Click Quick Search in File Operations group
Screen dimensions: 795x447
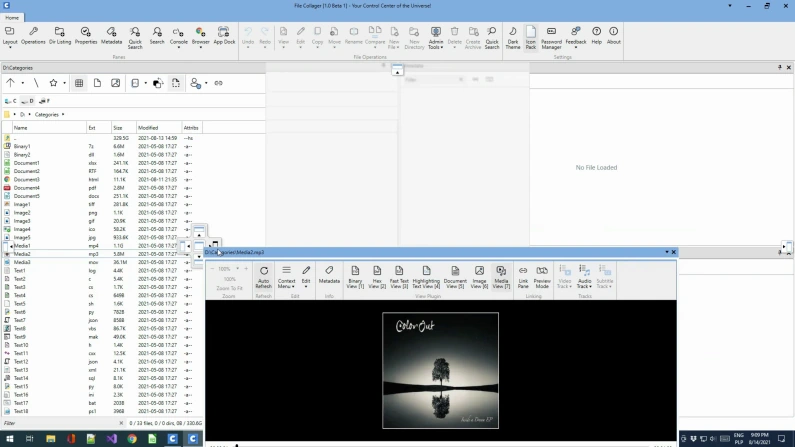492,38
